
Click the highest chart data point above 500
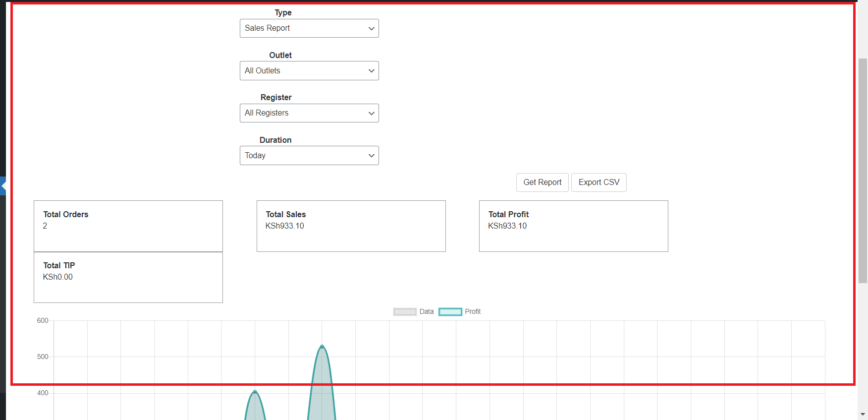click(322, 347)
